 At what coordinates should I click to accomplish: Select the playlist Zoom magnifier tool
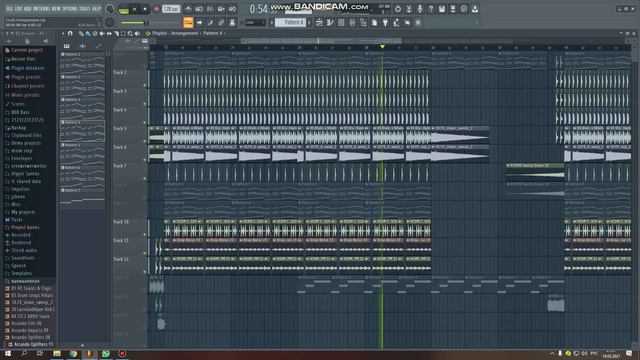click(130, 33)
